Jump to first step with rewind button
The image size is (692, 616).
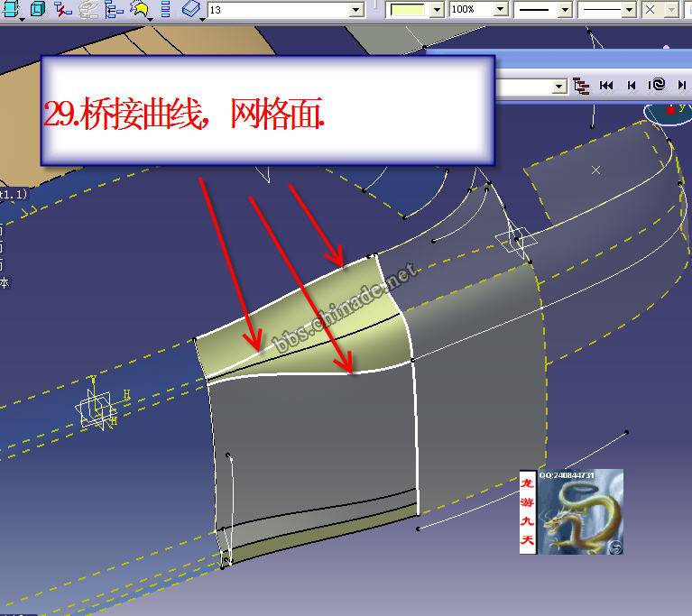coord(606,85)
